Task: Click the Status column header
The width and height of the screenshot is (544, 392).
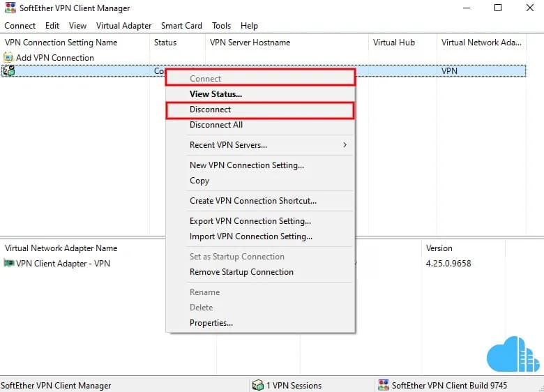Action: pyautogui.click(x=177, y=43)
